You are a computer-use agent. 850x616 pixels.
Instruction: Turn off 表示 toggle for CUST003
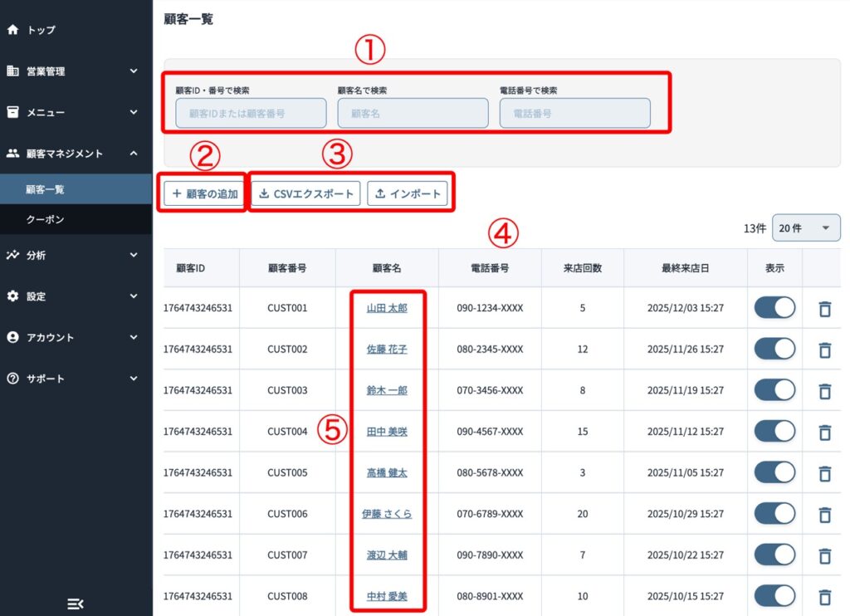pyautogui.click(x=774, y=390)
